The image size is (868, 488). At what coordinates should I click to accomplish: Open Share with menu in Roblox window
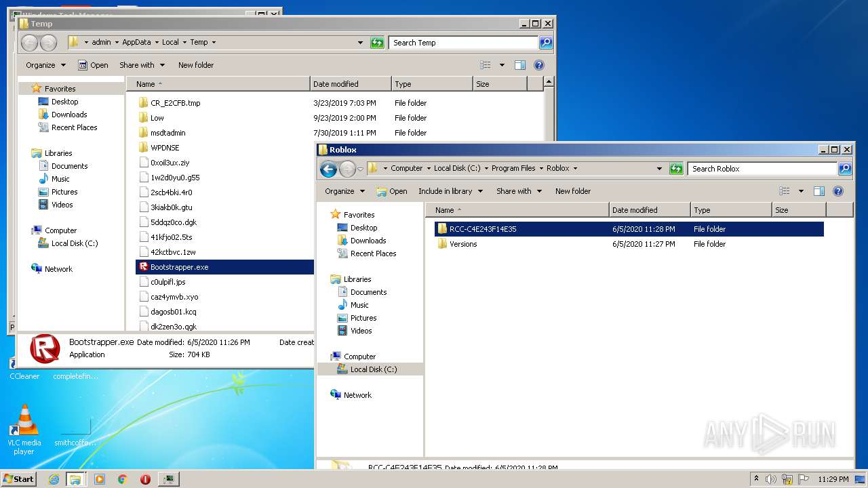pos(519,191)
